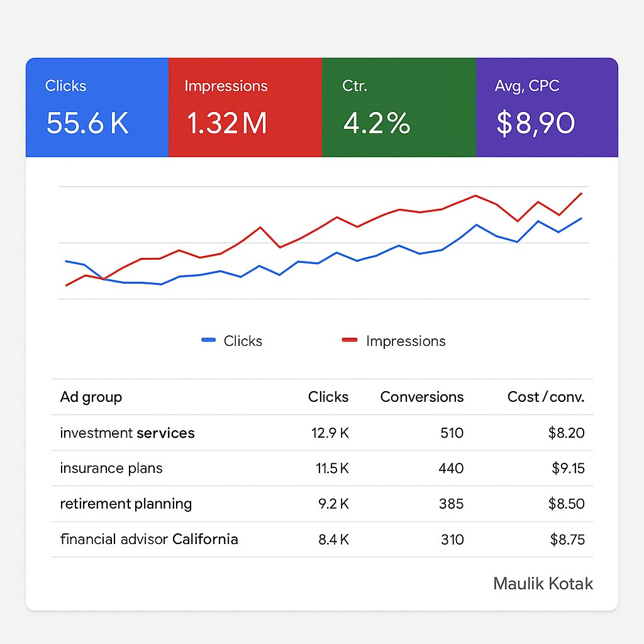Screen dimensions: 644x644
Task: Click the red Impressions line in chart
Action: coord(337,217)
